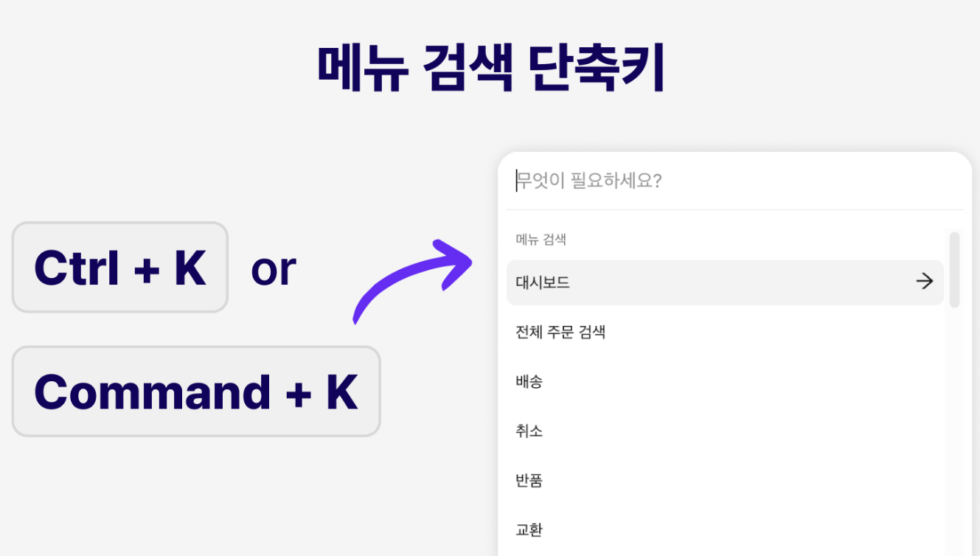Choose 교환 in the search results
The width and height of the screenshot is (980, 556).
725,529
